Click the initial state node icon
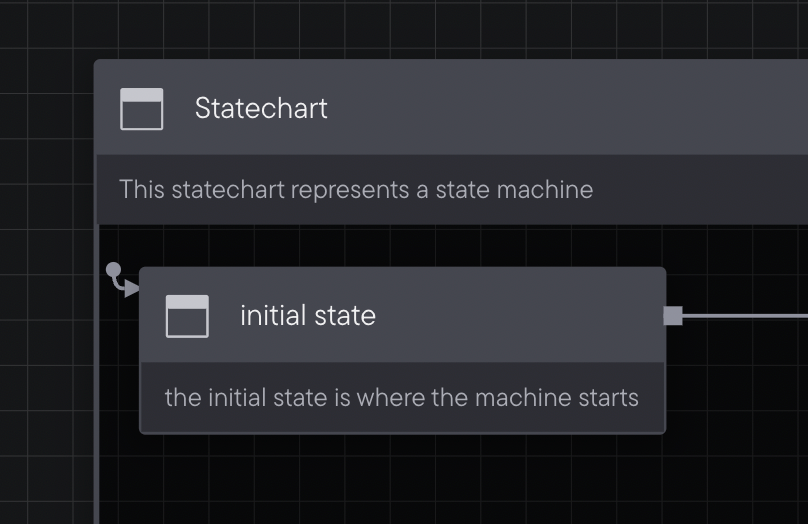Screen dimensions: 808x524 point(187,316)
